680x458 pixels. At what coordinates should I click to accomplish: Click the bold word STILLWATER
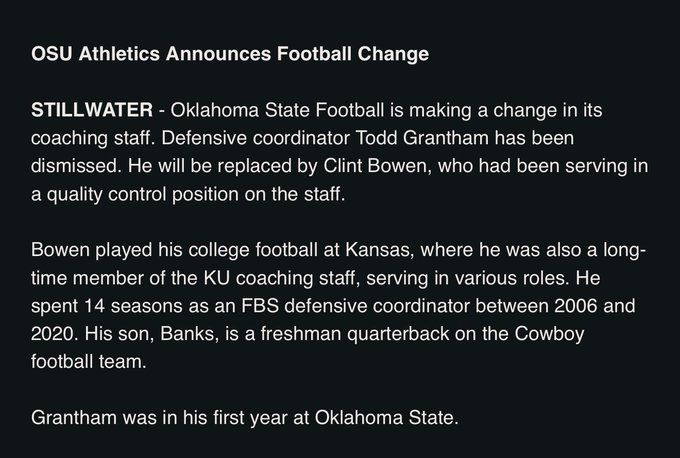click(84, 118)
